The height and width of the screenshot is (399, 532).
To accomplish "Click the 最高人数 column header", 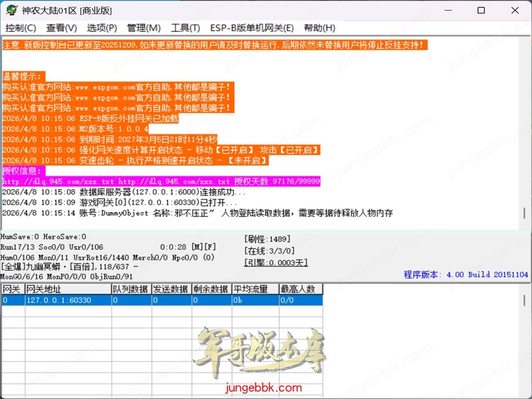I will [x=300, y=289].
